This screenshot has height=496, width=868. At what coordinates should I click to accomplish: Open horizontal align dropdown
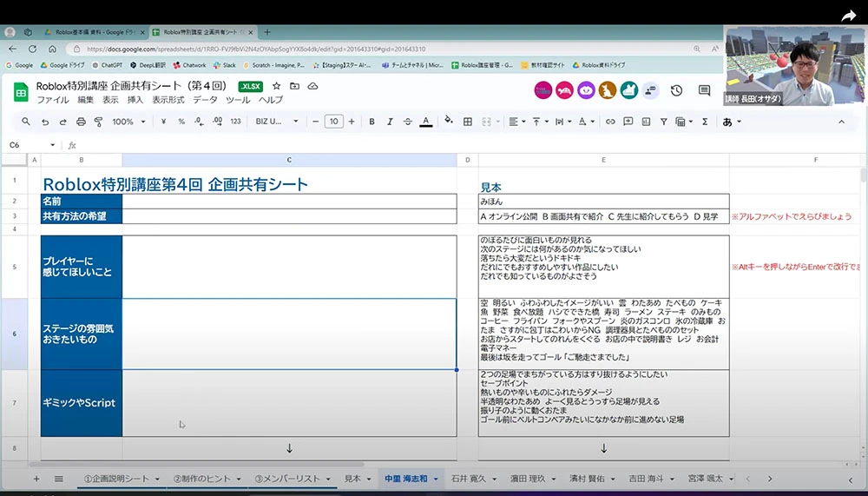(517, 122)
